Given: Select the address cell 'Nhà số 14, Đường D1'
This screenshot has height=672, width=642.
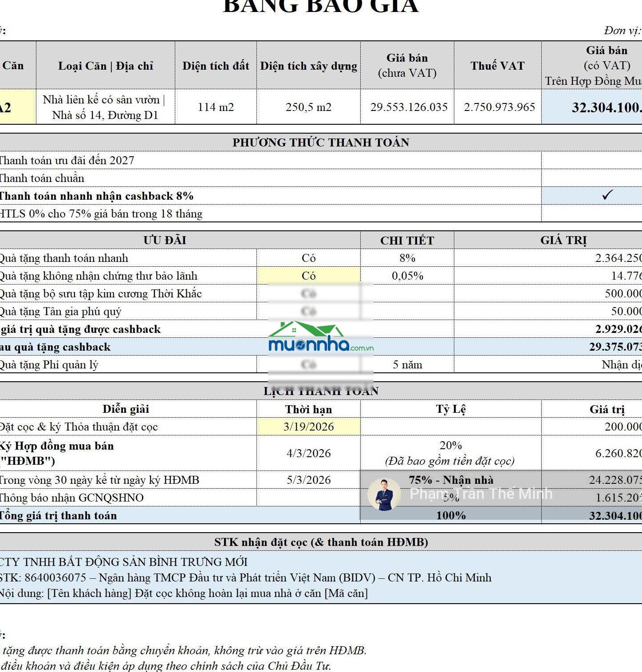Looking at the screenshot, I should coord(106,107).
